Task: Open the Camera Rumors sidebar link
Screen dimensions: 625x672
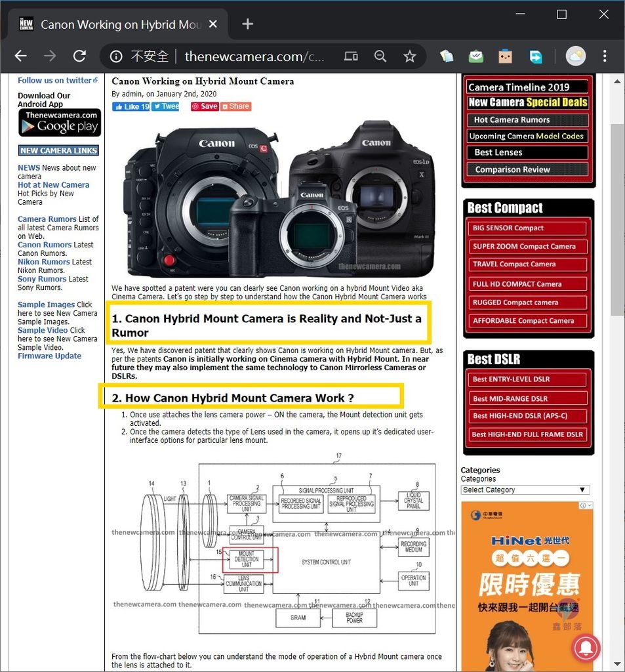Action: pos(47,219)
